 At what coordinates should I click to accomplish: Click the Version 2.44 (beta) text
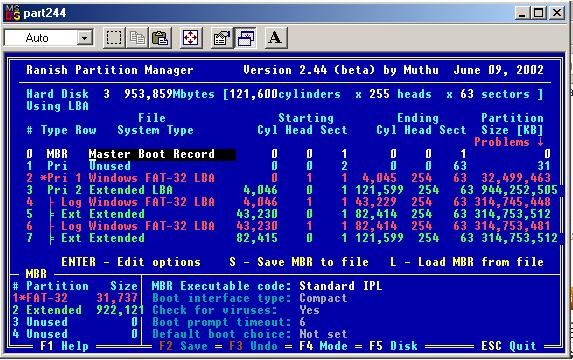click(310, 70)
